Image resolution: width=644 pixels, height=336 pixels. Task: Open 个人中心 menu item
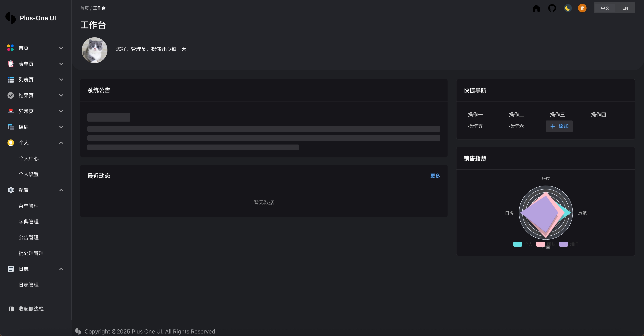point(28,158)
